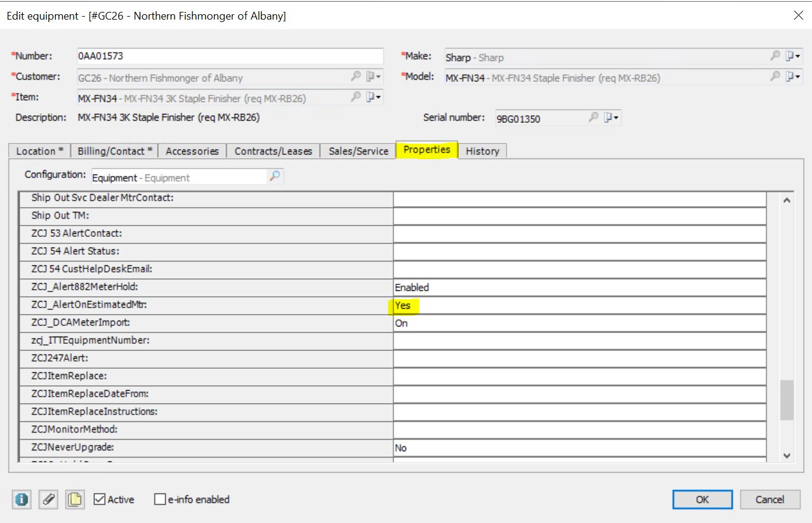This screenshot has height=523, width=812.
Task: Open the attachments paperclip icon
Action: (49, 499)
